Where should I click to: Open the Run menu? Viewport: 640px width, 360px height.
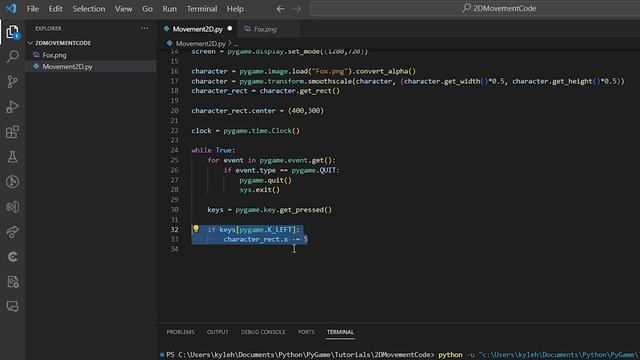169,9
